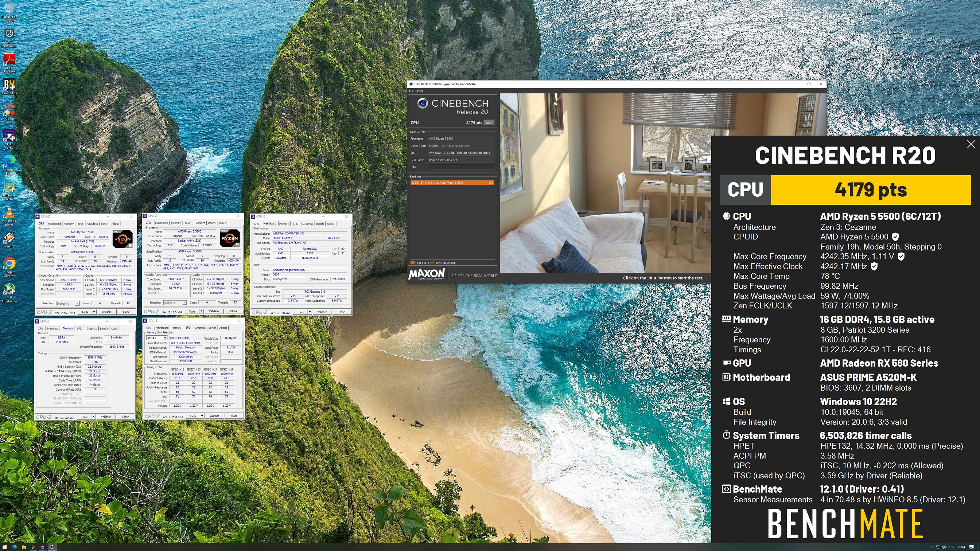The width and height of the screenshot is (980, 551).
Task: Click the Run button next to CPU score
Action: 489,122
